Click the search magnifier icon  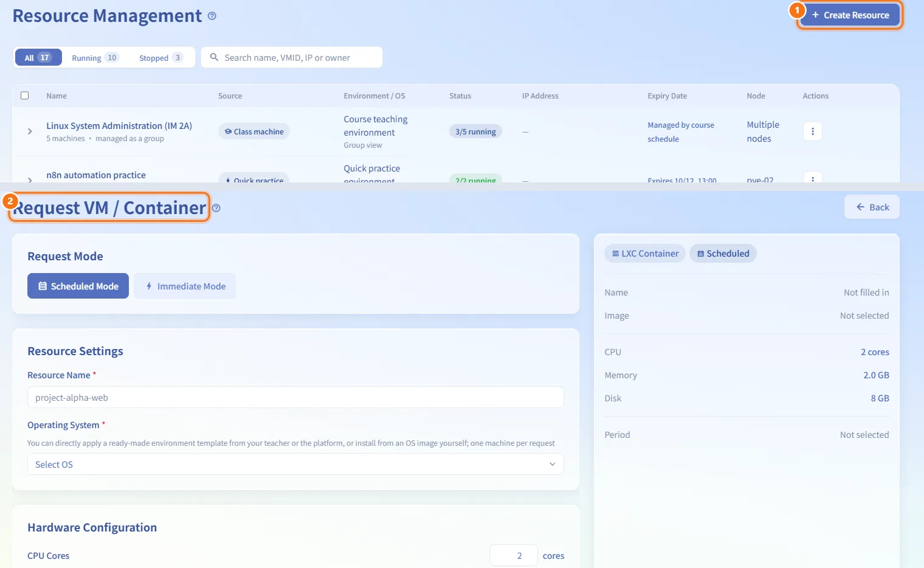pos(214,57)
